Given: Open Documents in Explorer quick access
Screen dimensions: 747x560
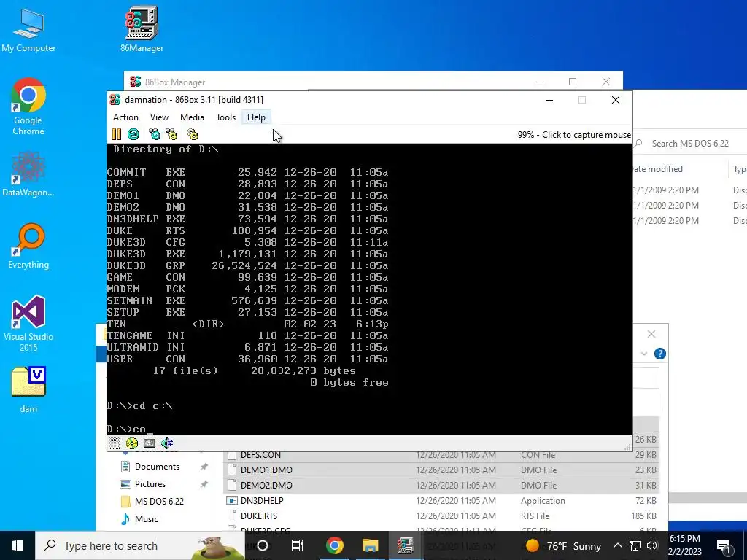Looking at the screenshot, I should (157, 467).
